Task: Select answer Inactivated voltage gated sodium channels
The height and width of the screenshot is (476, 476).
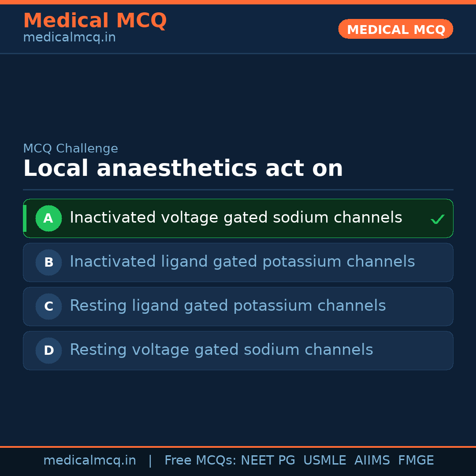Action: coord(236,218)
